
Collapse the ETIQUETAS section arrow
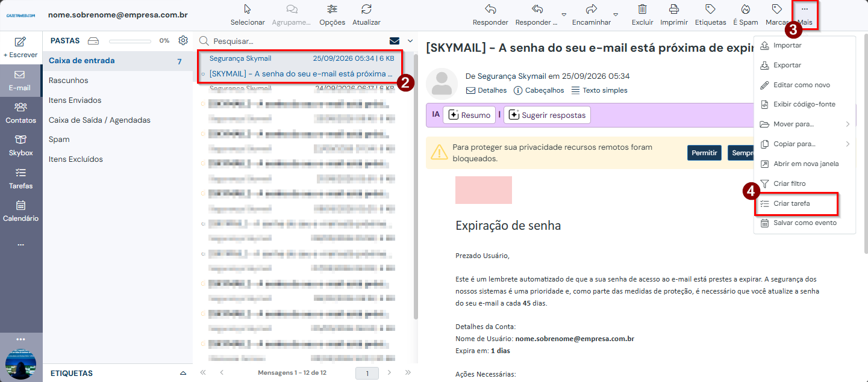pos(183,374)
